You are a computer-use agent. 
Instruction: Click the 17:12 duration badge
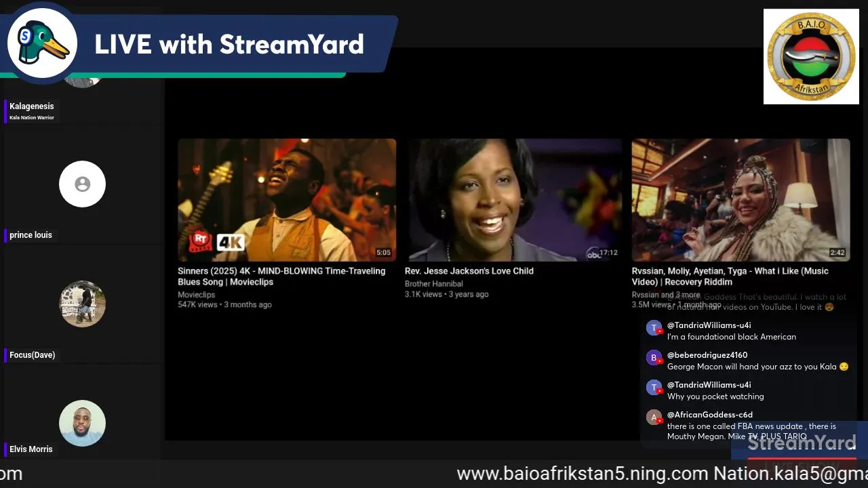click(x=608, y=253)
